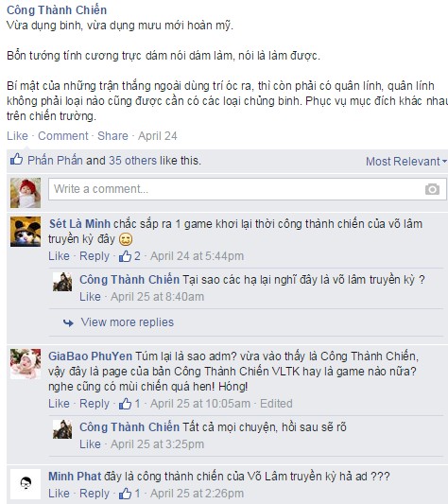
Task: Click the View more replies arrow icon
Action: pyautogui.click(x=68, y=322)
